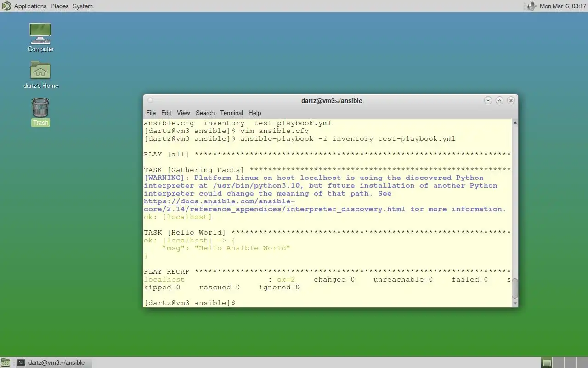
Task: Click the 'TASK [Gathering Facts]' line
Action: (x=328, y=170)
